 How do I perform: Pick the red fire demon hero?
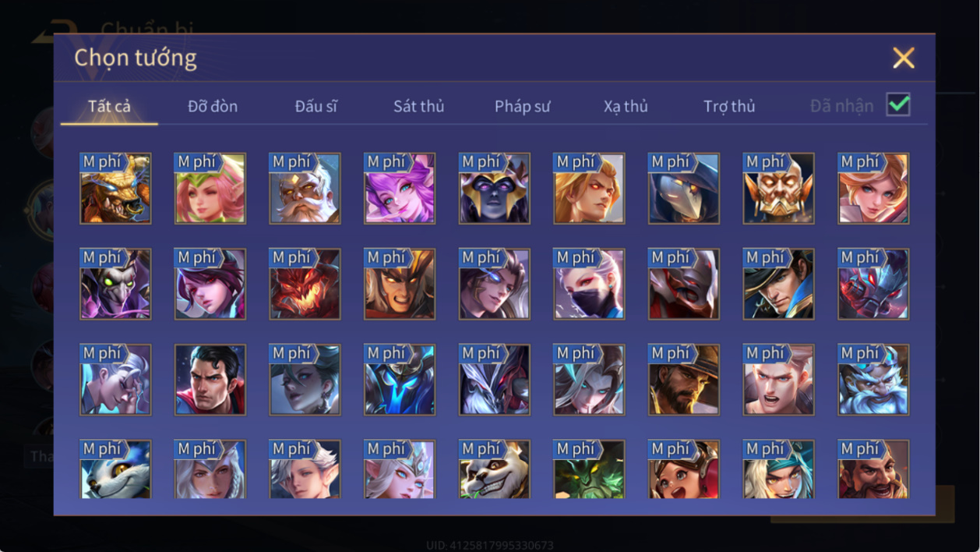305,284
